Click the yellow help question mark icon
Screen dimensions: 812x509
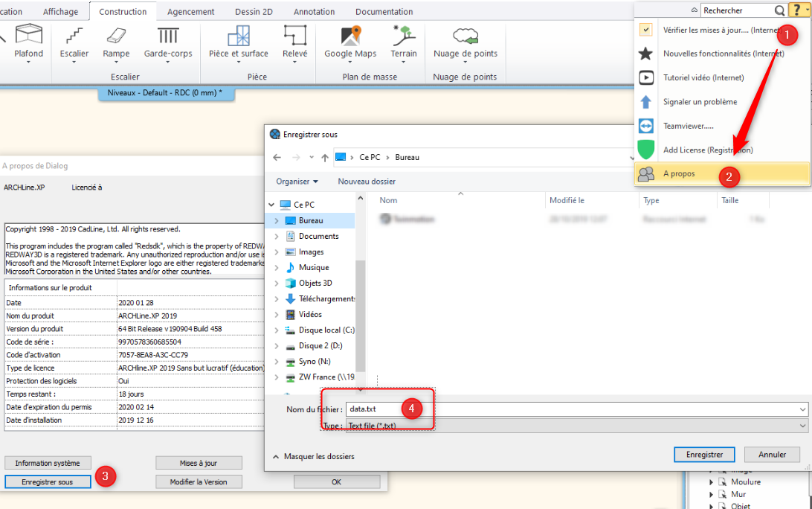[797, 10]
